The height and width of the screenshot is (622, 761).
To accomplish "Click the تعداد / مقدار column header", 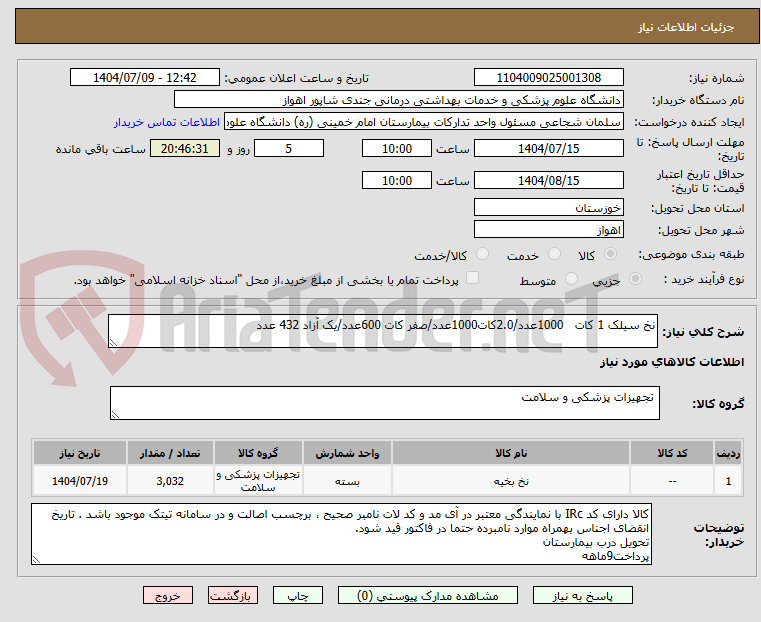I will coord(170,453).
